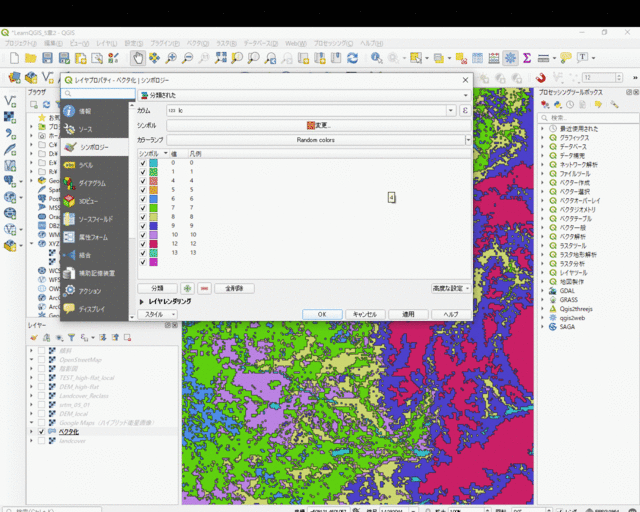Select the 3Dビュー page in sidebar
Image resolution: width=640 pixels, height=512 pixels.
(x=89, y=201)
